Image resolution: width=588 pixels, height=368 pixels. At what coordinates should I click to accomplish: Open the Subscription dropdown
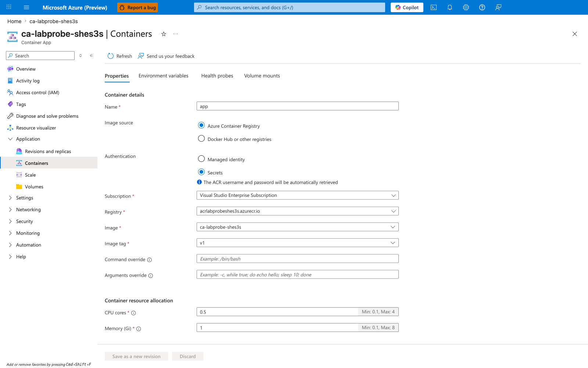[x=298, y=195]
